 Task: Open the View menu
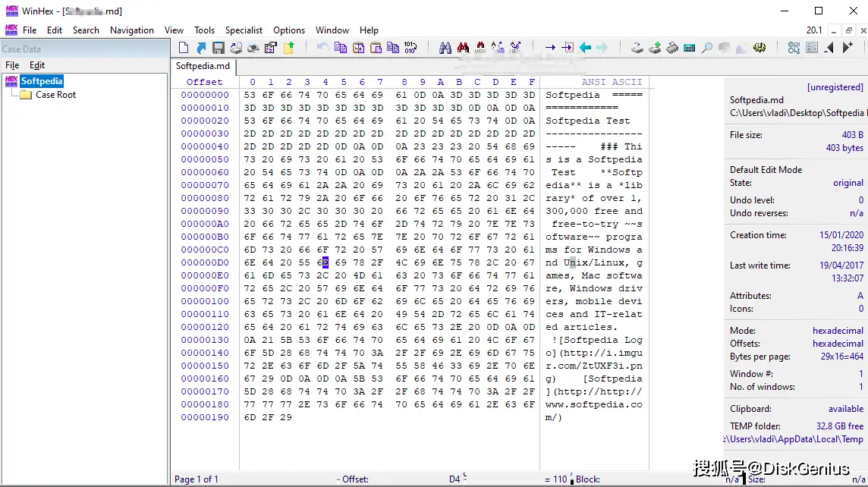(x=174, y=30)
